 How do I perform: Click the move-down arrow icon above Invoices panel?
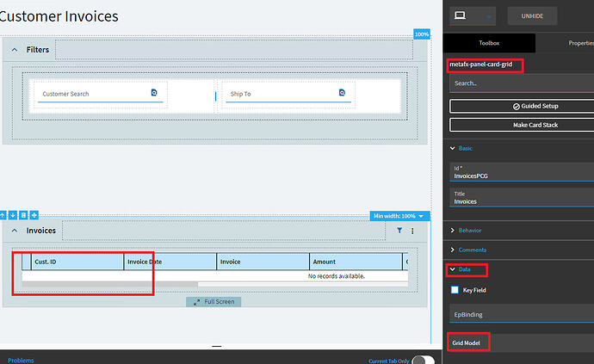pos(13,215)
